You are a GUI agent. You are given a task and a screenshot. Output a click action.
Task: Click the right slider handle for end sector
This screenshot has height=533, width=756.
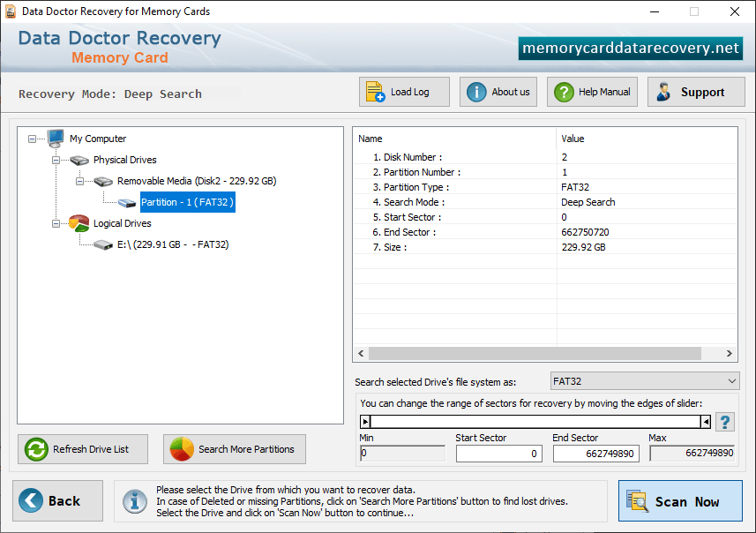click(x=706, y=422)
